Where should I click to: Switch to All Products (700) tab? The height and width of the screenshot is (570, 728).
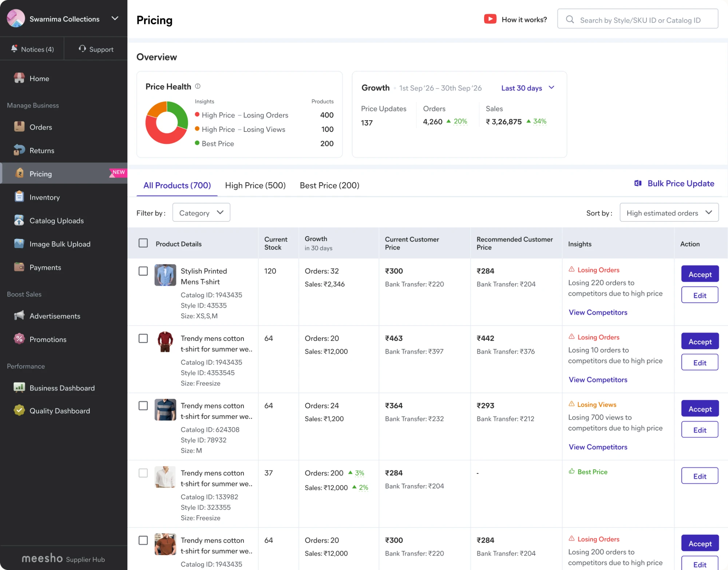[177, 185]
